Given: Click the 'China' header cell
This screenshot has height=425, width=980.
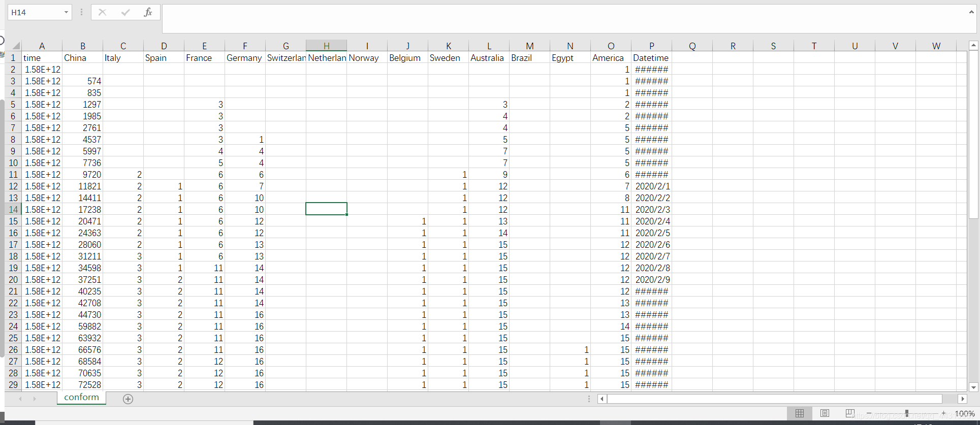Looking at the screenshot, I should coord(82,57).
